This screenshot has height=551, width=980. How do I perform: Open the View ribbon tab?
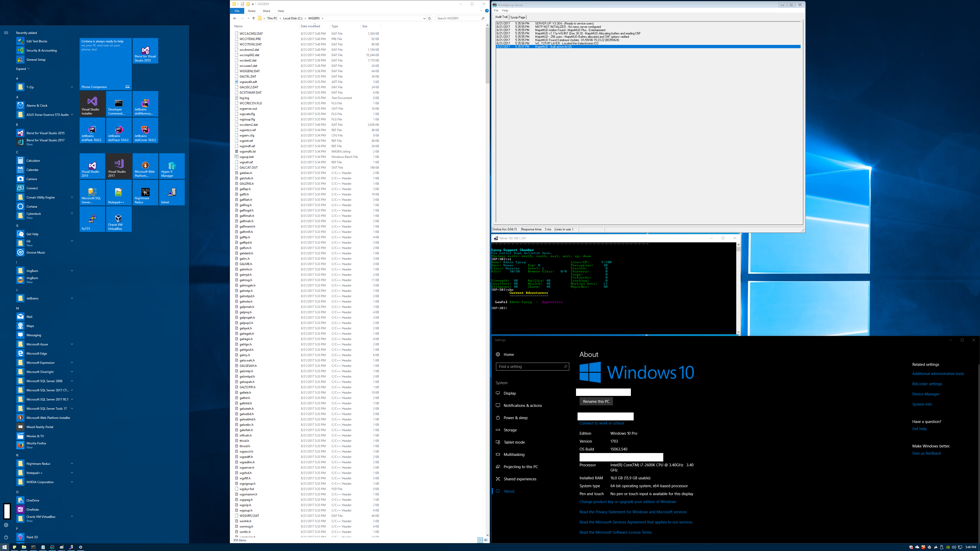(281, 11)
